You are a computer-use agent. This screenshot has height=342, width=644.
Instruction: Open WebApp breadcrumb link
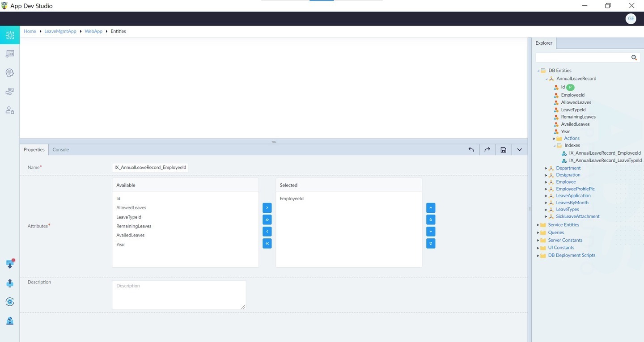click(x=93, y=31)
